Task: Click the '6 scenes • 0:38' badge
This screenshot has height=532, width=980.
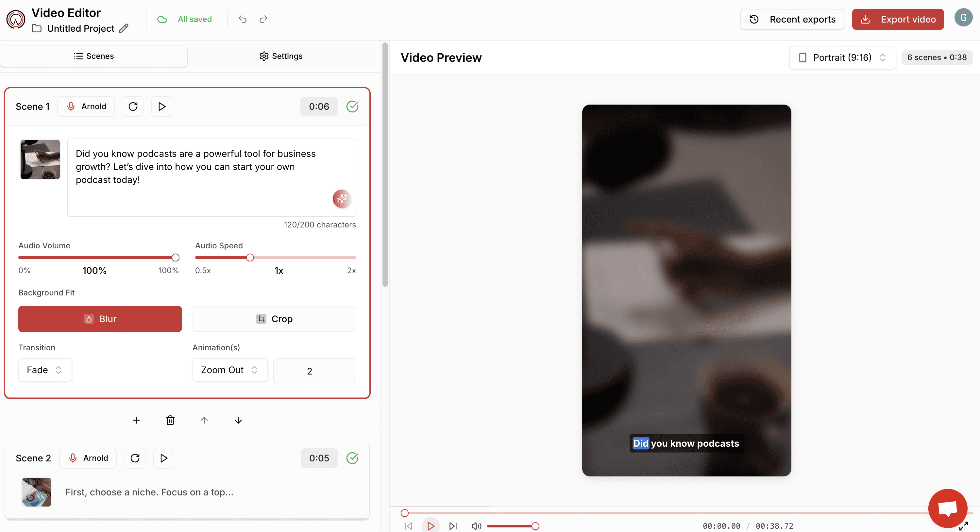Action: coord(937,58)
